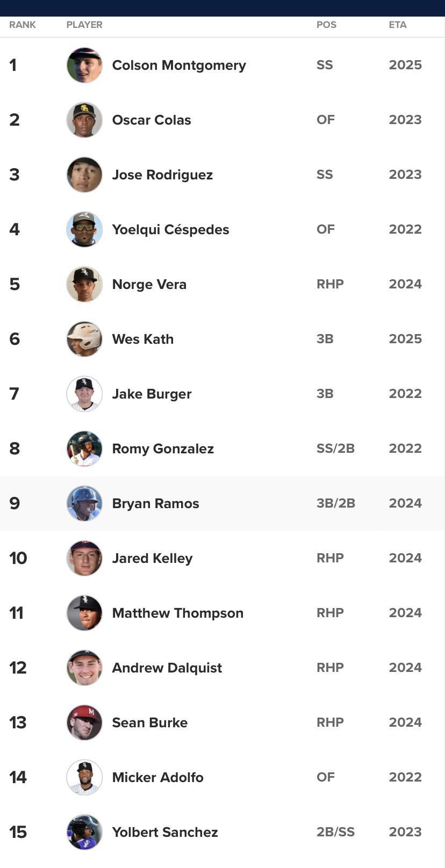Image resolution: width=445 pixels, height=868 pixels.
Task: Tap Sean Burke's headshot image
Action: (84, 722)
